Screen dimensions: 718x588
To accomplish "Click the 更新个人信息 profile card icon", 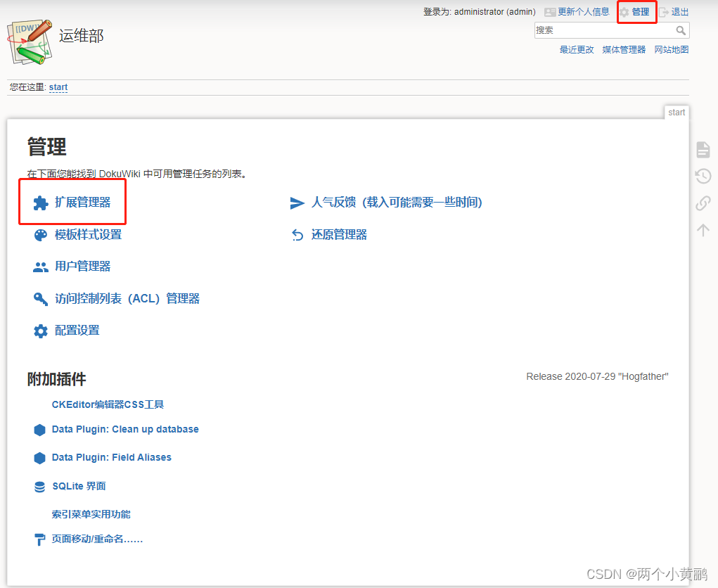I will pyautogui.click(x=550, y=13).
